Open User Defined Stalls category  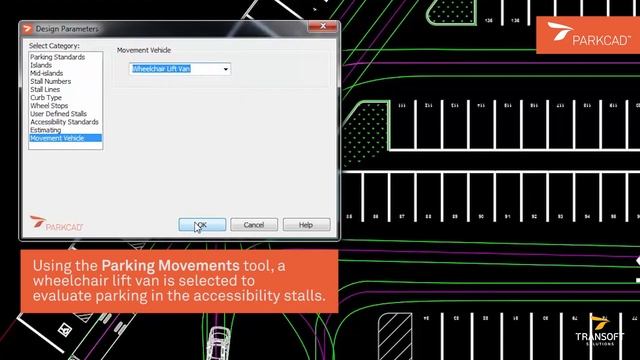58,114
